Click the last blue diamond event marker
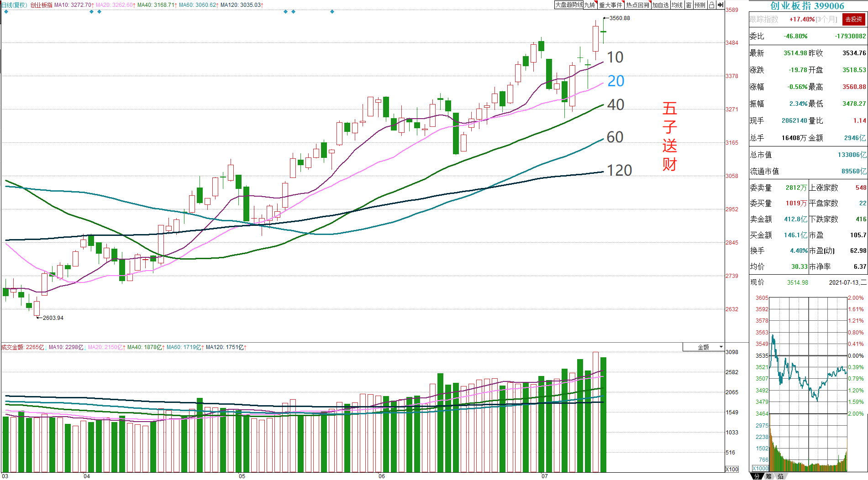The image size is (868, 480). click(x=332, y=12)
